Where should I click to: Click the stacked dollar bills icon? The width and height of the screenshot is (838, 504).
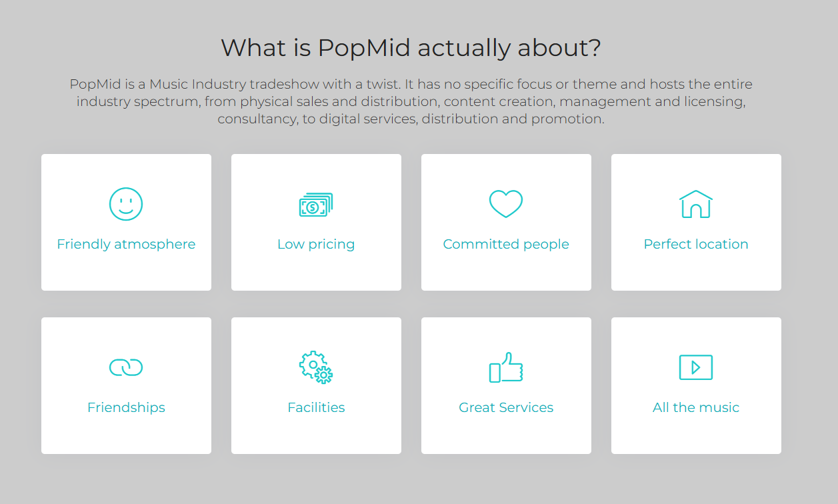316,205
